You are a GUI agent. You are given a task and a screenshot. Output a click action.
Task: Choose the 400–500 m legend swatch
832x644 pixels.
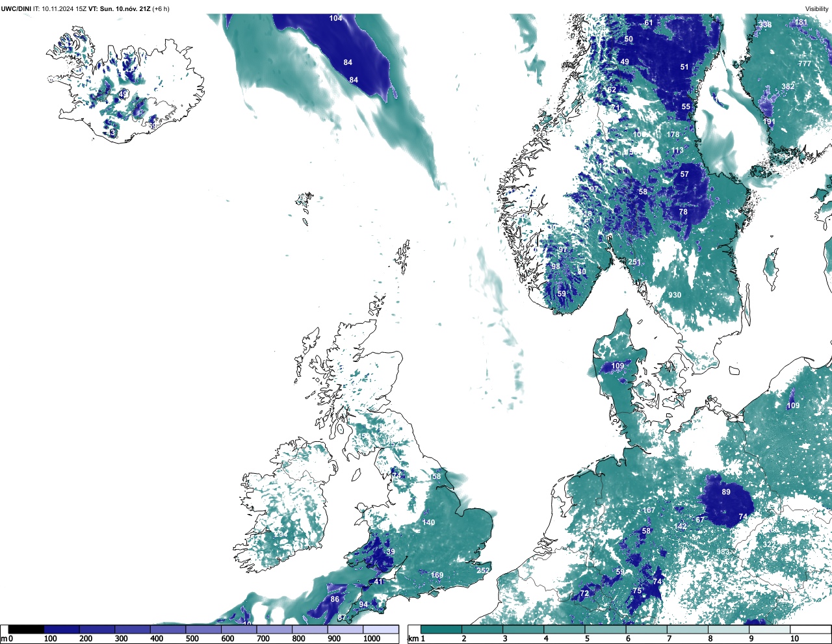click(168, 629)
